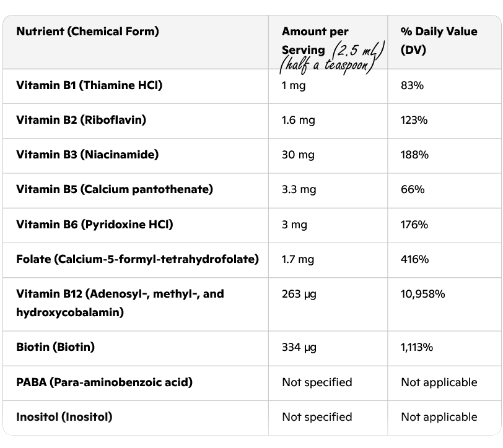
Task: Click the "% Daily Value (DV)" column header
Action: (439, 40)
